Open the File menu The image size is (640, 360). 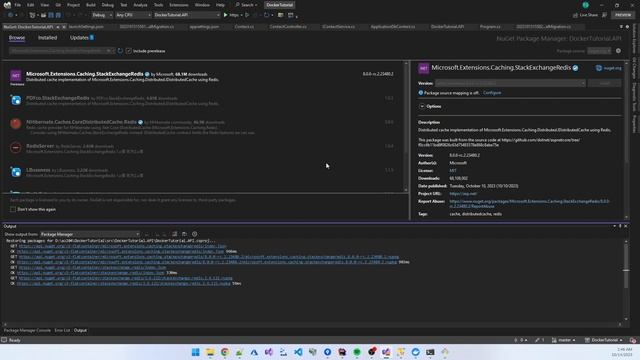click(x=18, y=5)
